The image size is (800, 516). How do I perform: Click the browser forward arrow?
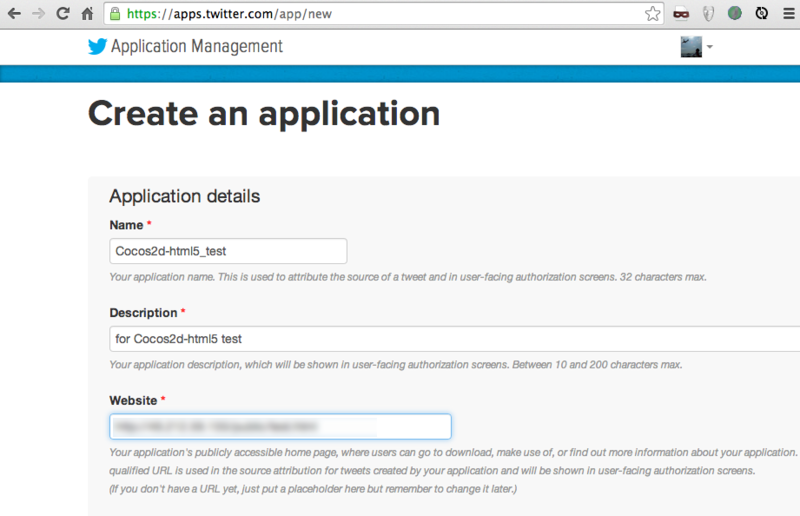click(38, 14)
